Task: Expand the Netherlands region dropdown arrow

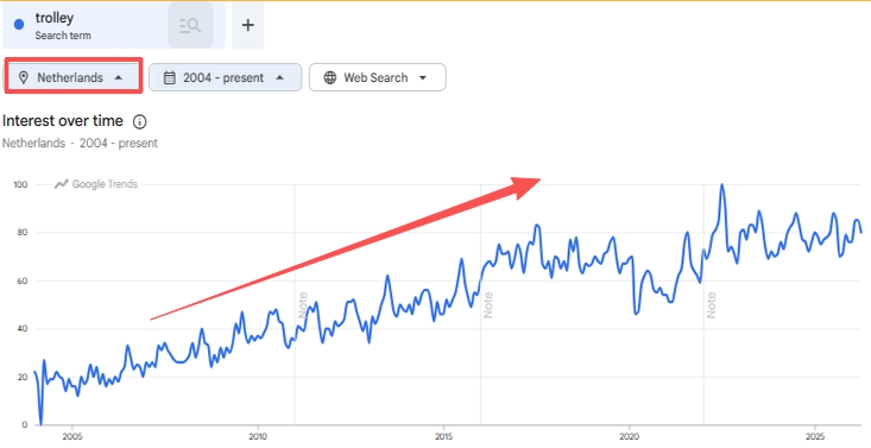Action: pos(118,78)
